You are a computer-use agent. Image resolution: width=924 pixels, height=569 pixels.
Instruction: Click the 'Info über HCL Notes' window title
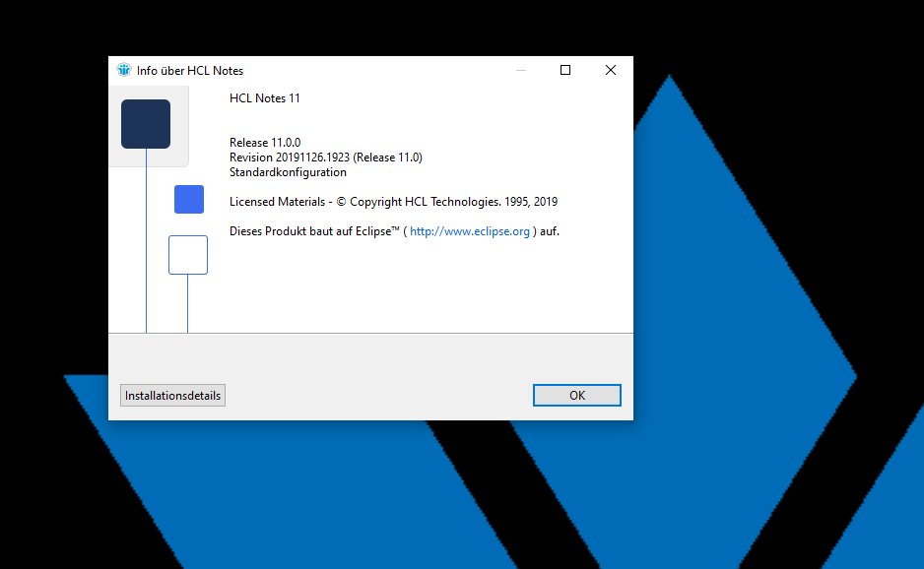point(190,71)
